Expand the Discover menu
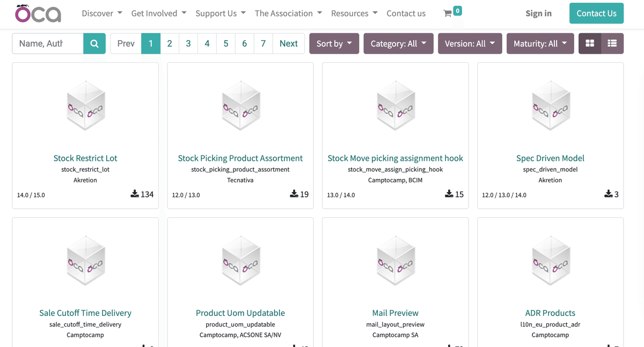644x347 pixels. coord(102,13)
